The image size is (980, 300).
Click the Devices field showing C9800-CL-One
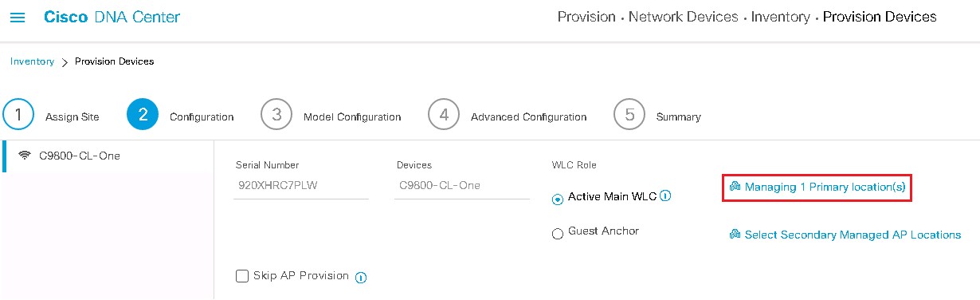click(x=461, y=185)
